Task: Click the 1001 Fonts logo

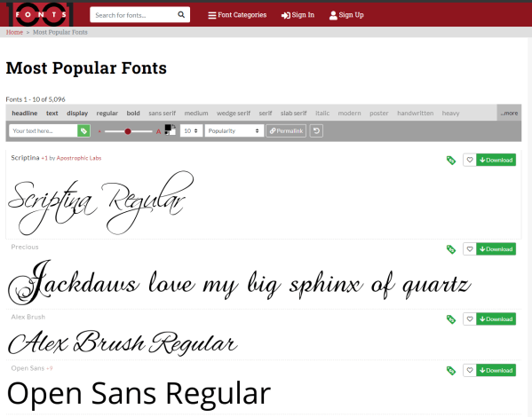Action: [39, 14]
